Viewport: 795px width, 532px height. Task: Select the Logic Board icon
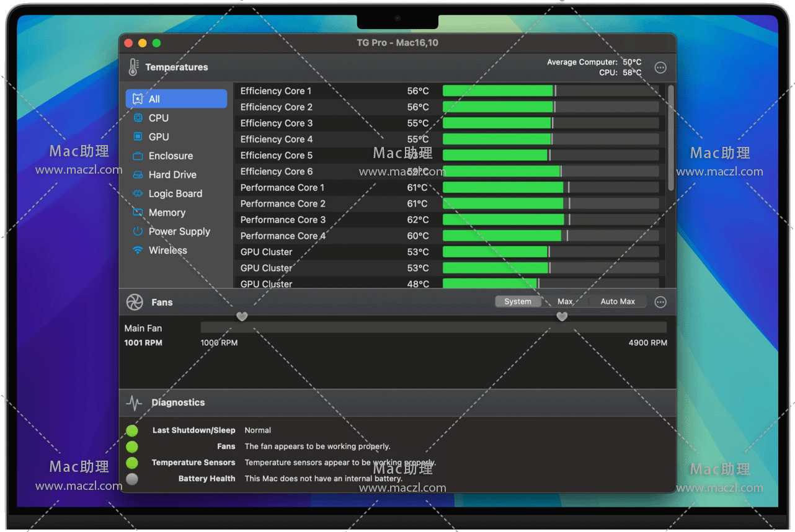pyautogui.click(x=138, y=193)
